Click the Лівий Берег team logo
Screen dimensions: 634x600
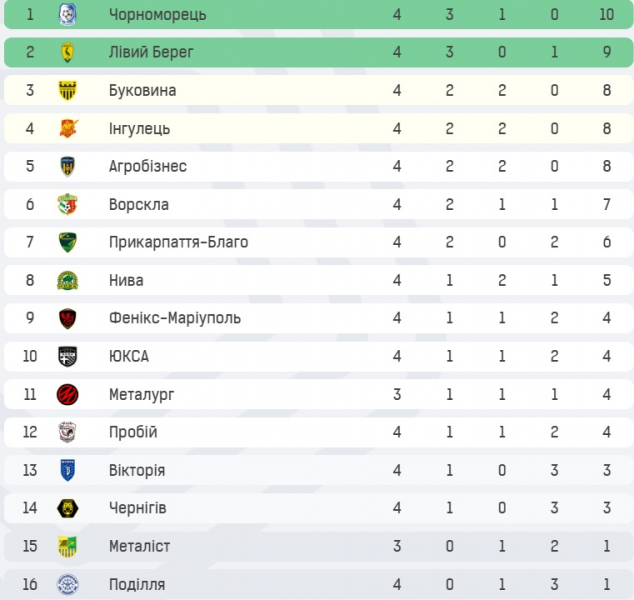[x=68, y=52]
